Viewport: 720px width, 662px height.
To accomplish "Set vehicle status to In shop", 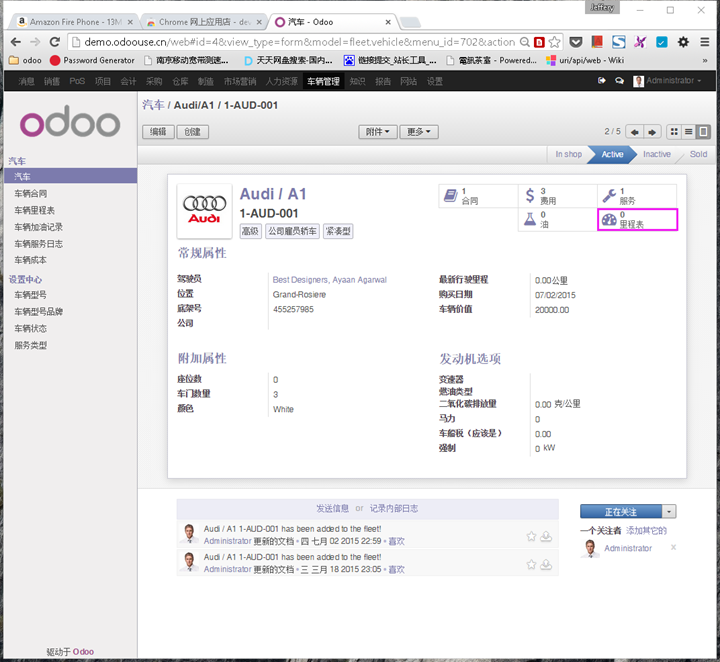I will click(568, 154).
